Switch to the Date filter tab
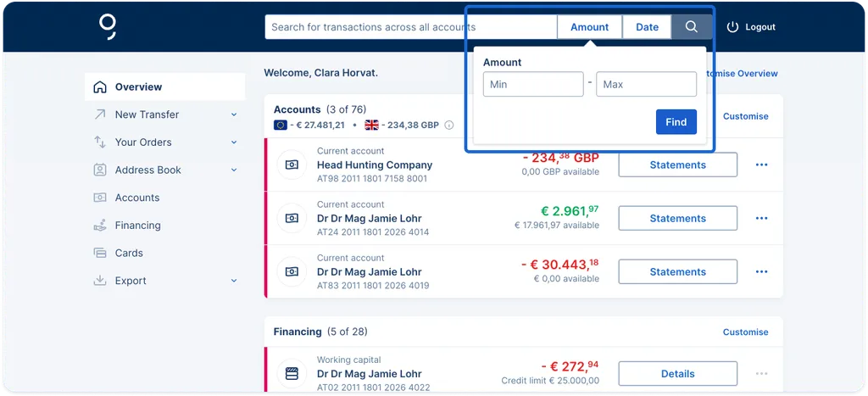 [x=647, y=27]
